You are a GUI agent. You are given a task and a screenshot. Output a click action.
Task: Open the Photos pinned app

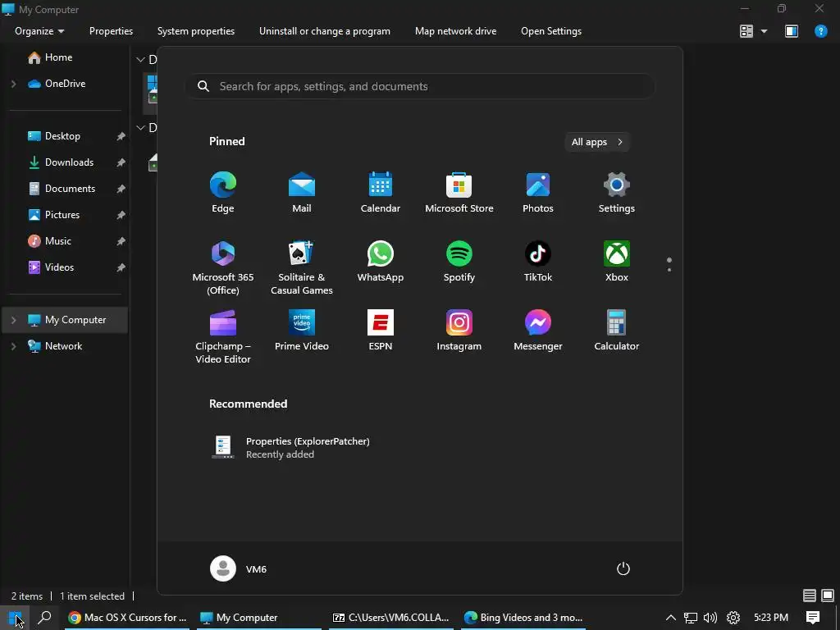tap(538, 193)
